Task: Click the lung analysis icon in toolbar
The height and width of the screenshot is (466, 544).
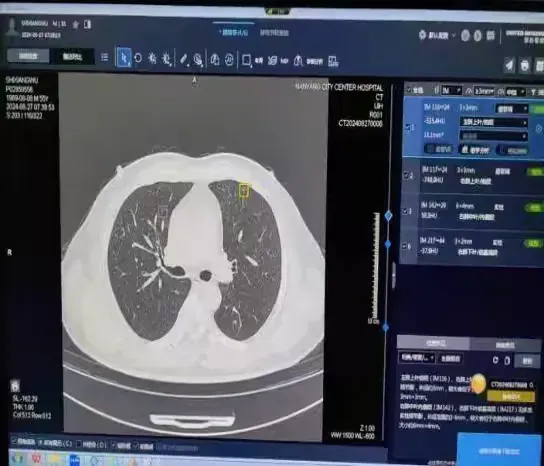Action: 298,61
